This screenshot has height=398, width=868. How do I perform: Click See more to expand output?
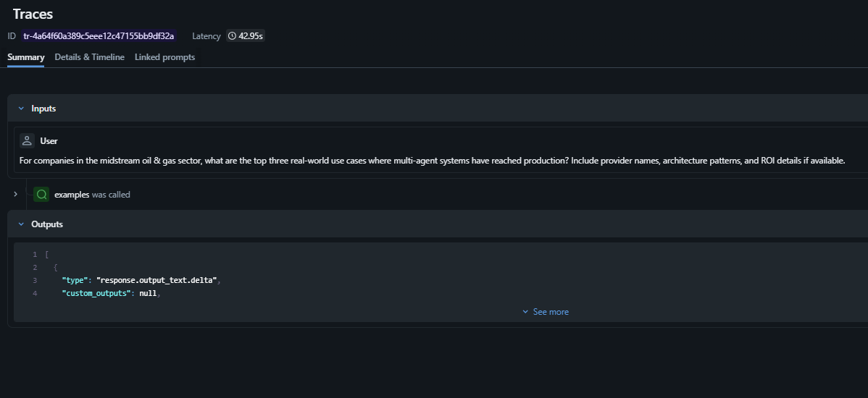tap(551, 312)
